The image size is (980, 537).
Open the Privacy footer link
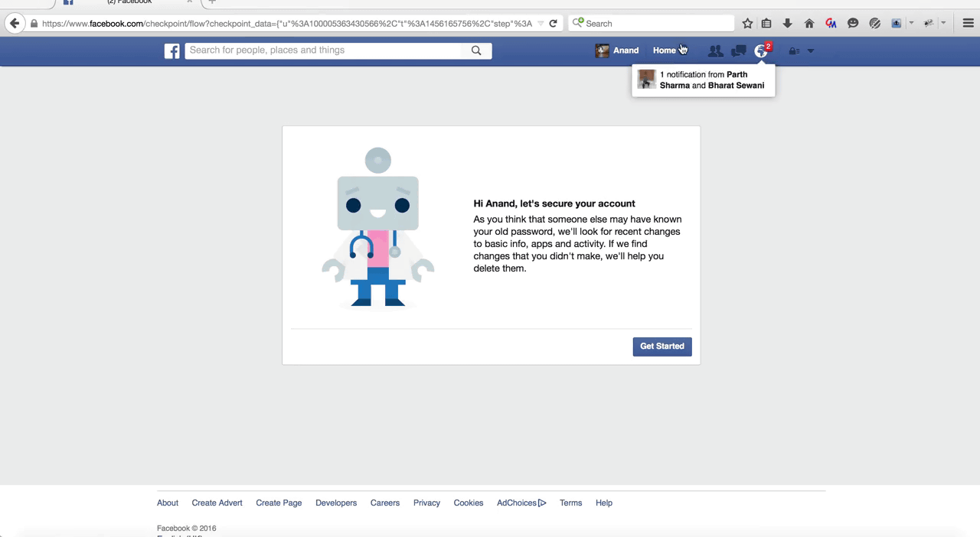pos(426,503)
